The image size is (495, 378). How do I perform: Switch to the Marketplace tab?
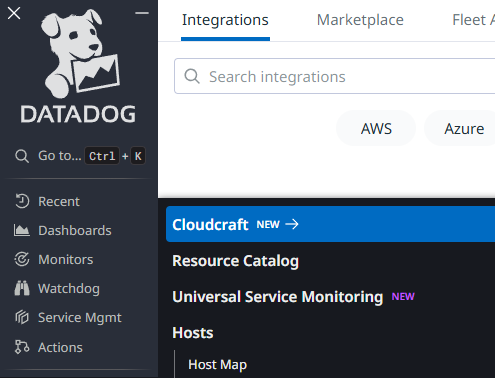pos(360,20)
